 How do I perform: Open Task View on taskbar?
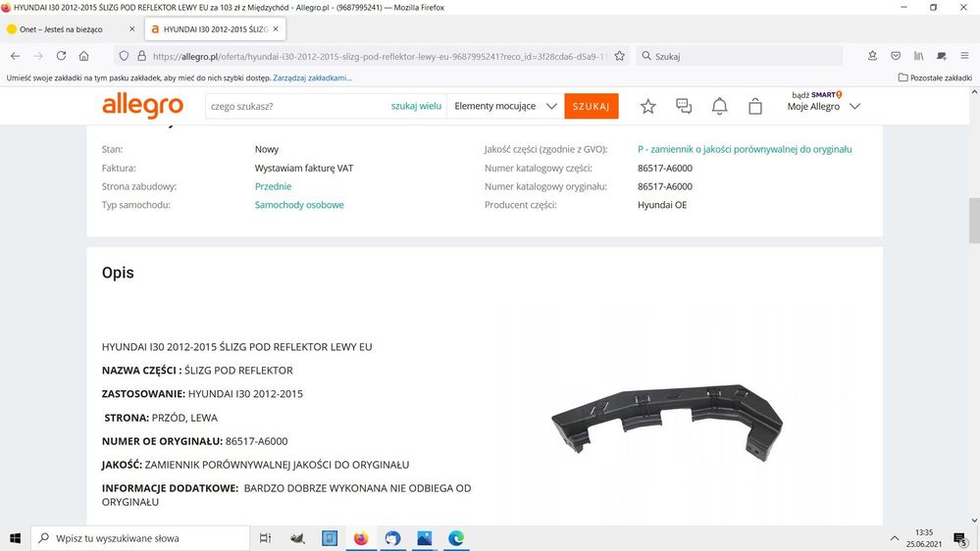265,538
